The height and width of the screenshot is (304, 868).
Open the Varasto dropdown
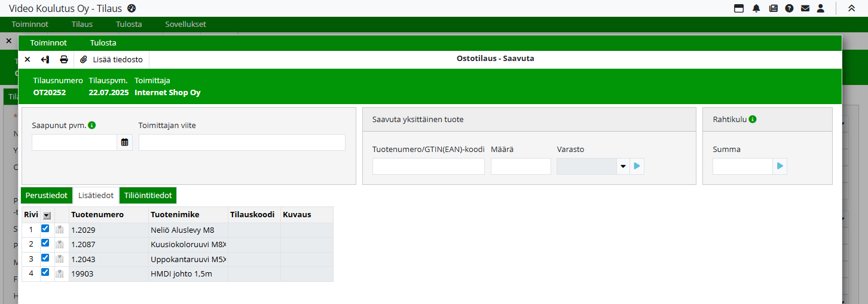click(622, 166)
